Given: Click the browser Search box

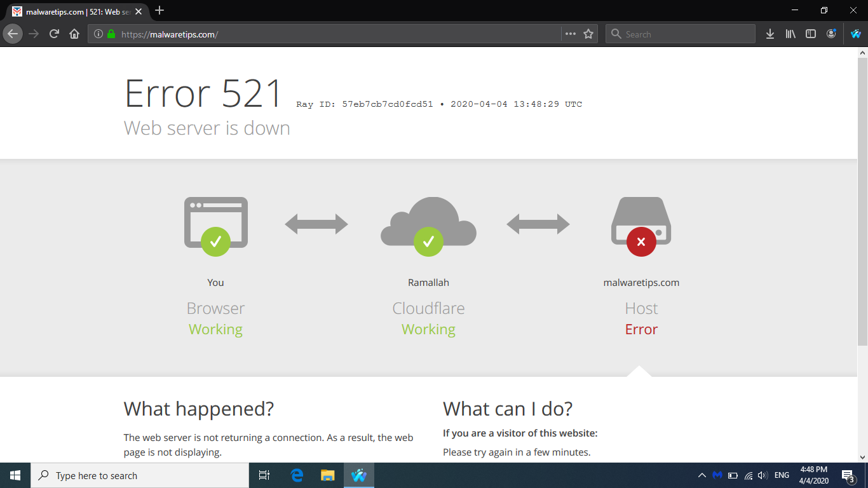Looking at the screenshot, I should click(x=681, y=34).
